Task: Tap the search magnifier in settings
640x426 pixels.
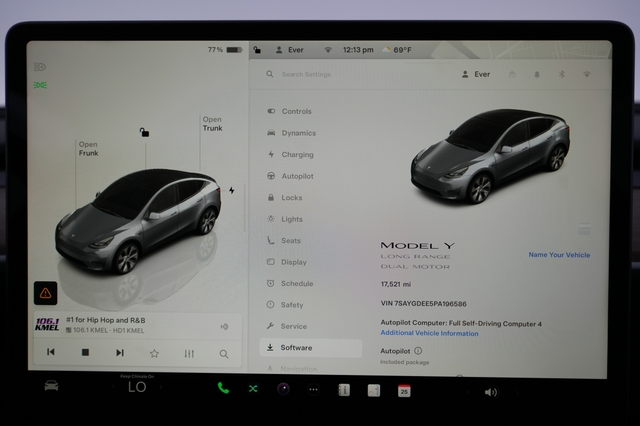Action: pyautogui.click(x=270, y=74)
